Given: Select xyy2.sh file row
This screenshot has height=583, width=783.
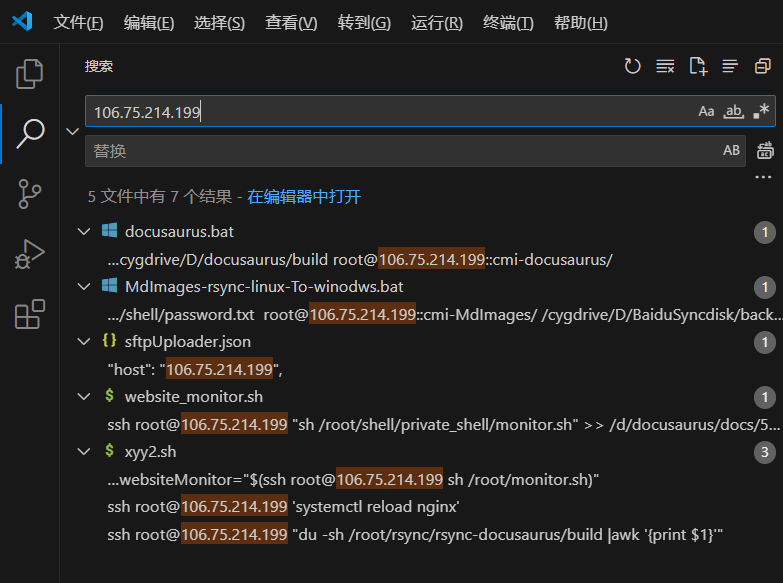Looking at the screenshot, I should [x=421, y=451].
